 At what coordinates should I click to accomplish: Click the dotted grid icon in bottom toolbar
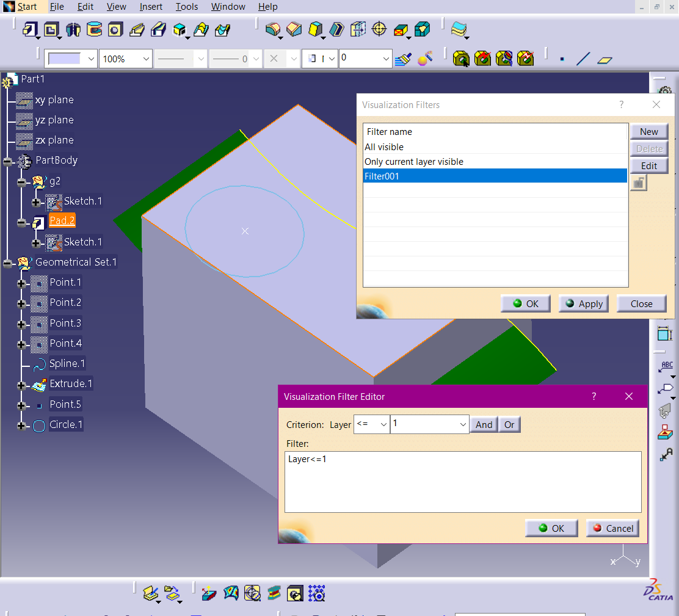point(316,593)
